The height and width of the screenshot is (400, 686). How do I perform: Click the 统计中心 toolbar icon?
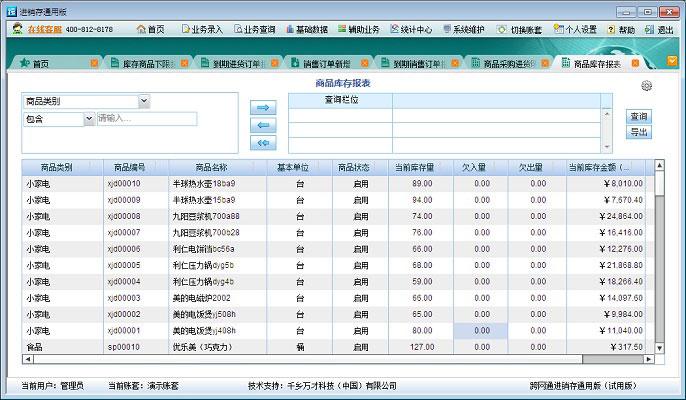[x=412, y=30]
